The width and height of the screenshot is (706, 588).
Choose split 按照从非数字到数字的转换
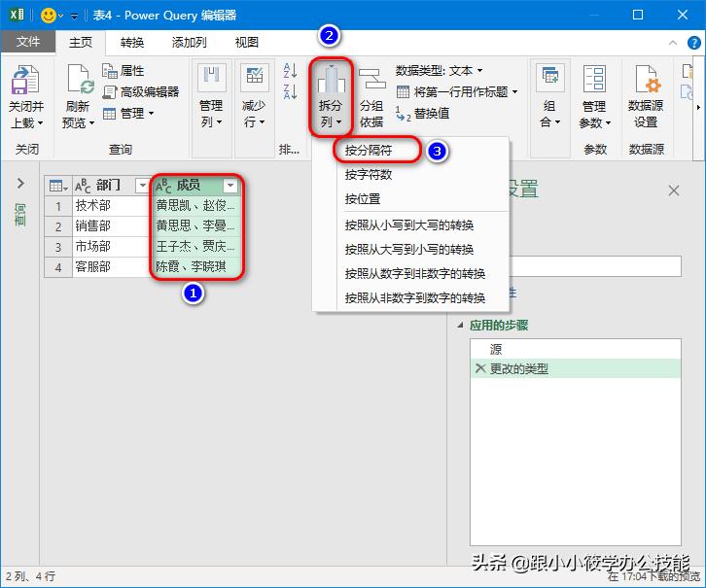point(414,298)
